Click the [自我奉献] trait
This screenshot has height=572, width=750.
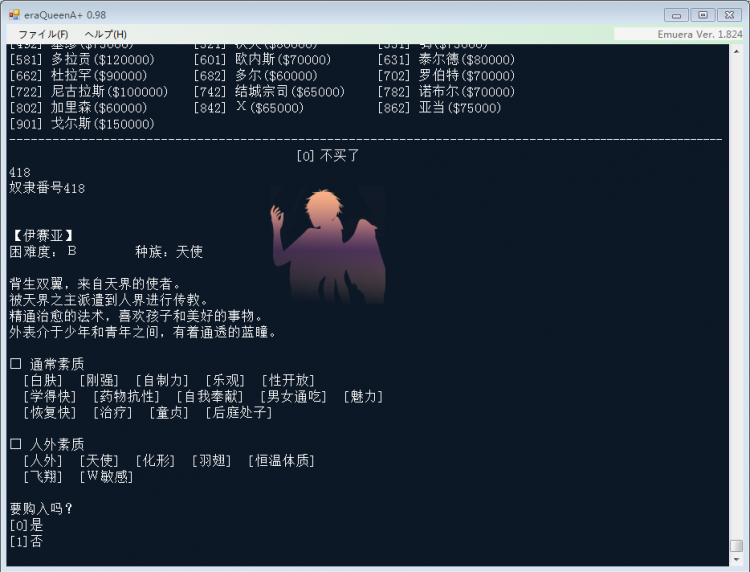pyautogui.click(x=210, y=397)
